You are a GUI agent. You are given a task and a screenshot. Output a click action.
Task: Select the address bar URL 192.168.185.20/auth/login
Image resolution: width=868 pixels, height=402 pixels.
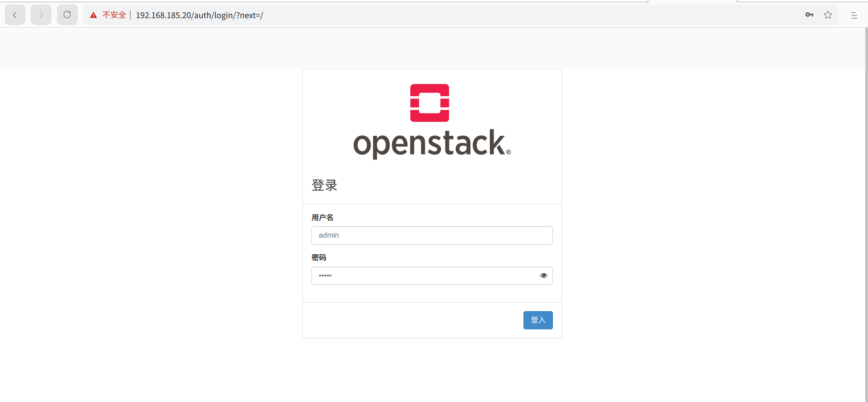pos(199,15)
